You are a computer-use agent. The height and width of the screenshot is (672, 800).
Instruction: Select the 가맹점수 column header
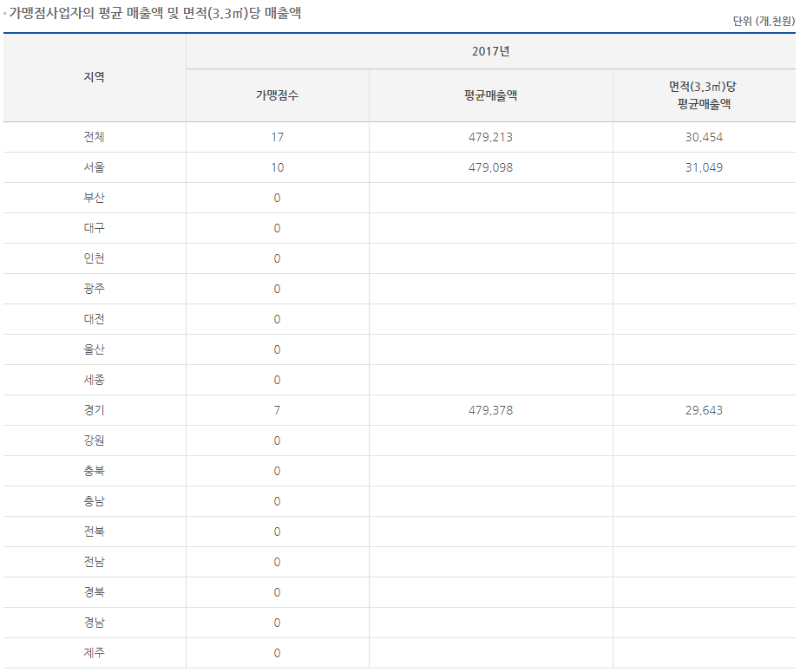(x=277, y=95)
